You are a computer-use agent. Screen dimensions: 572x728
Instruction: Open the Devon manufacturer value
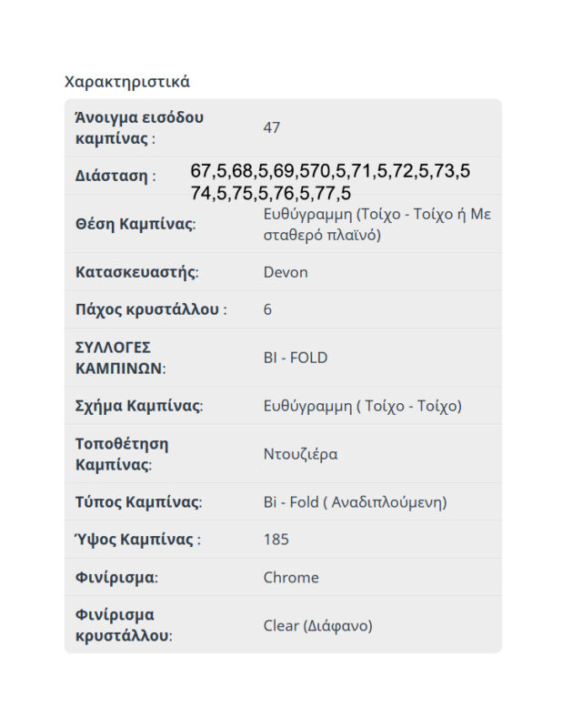286,272
